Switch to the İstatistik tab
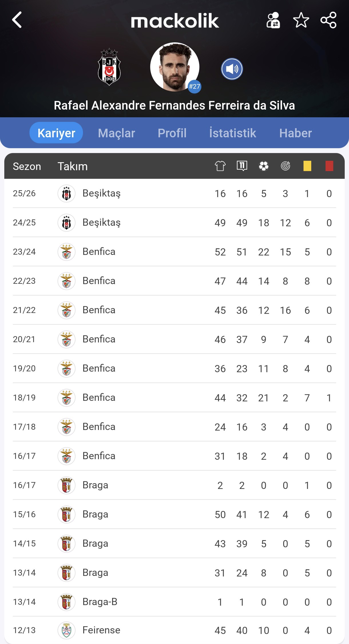This screenshot has width=349, height=644. [233, 133]
